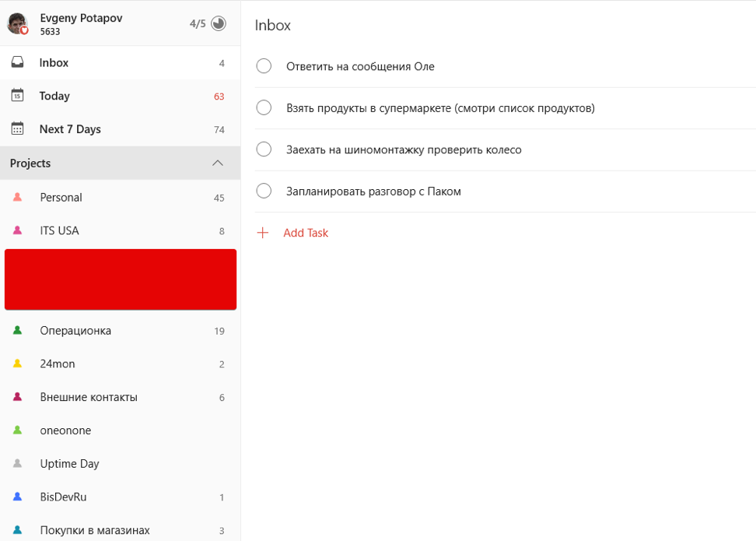Click the 24mon yellow person icon
Screen dimensions: 756x541
(x=17, y=364)
